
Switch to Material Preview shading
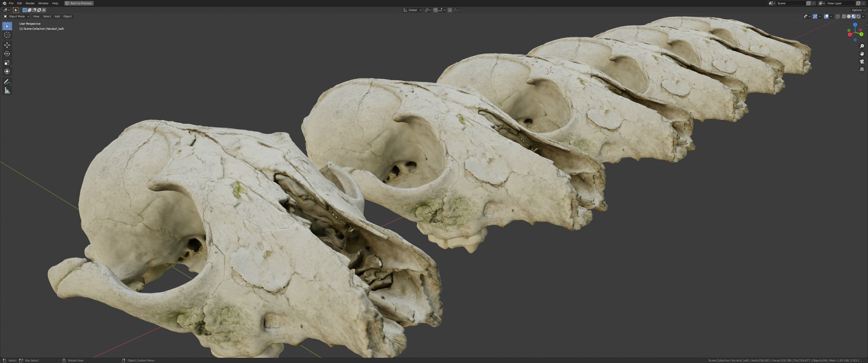(x=854, y=16)
